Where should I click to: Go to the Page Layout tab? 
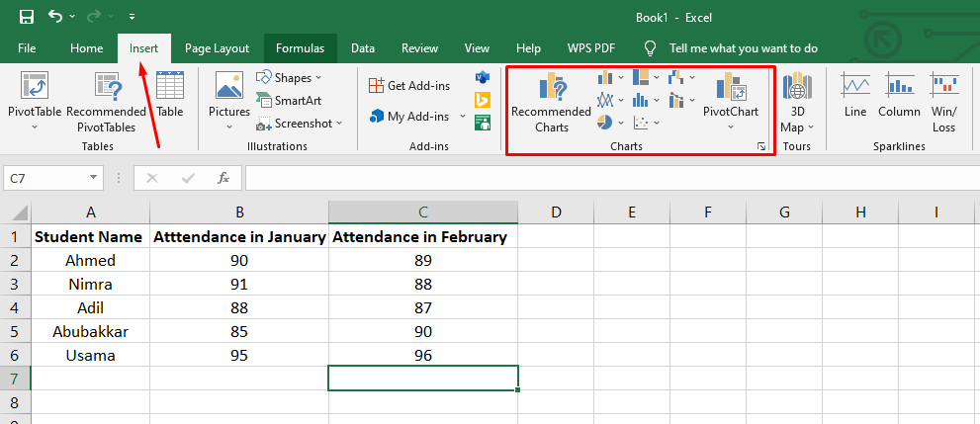coord(217,48)
